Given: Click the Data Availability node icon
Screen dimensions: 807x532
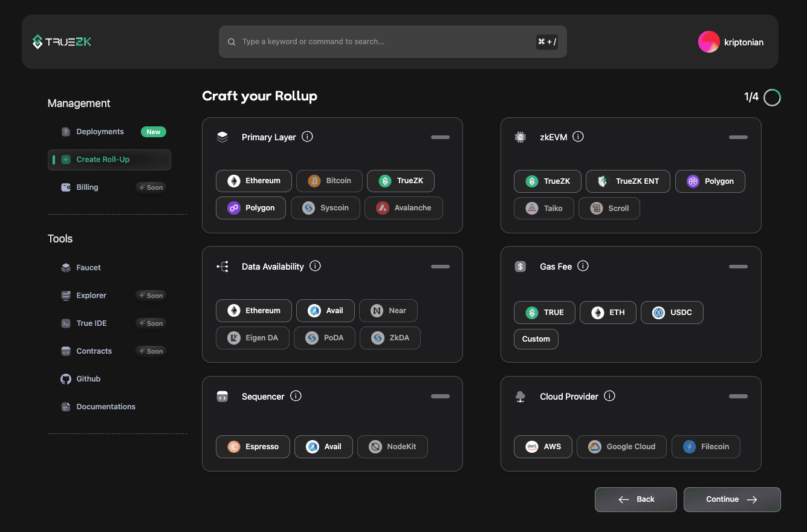Looking at the screenshot, I should [222, 267].
